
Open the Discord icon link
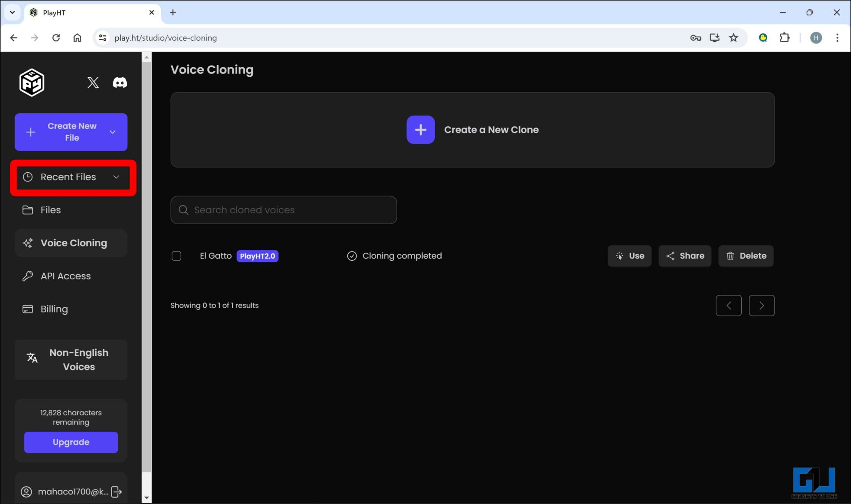tap(120, 83)
